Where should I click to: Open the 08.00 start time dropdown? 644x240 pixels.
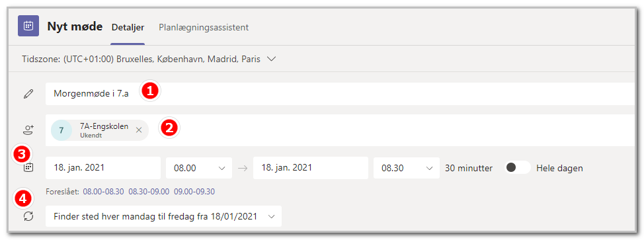coord(199,168)
